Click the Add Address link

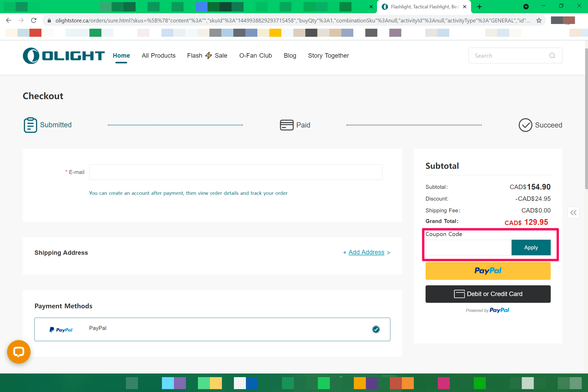366,252
